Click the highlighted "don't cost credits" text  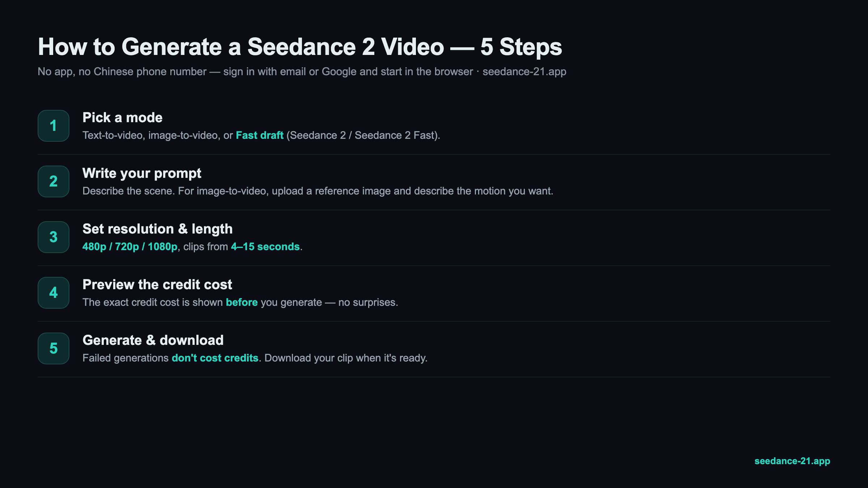[215, 358]
